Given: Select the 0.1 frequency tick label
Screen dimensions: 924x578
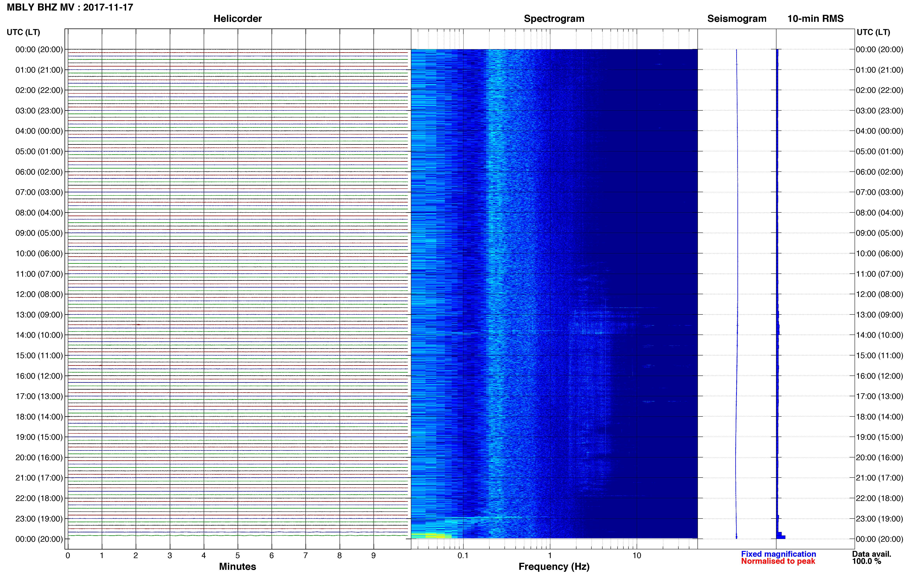Looking at the screenshot, I should (463, 555).
